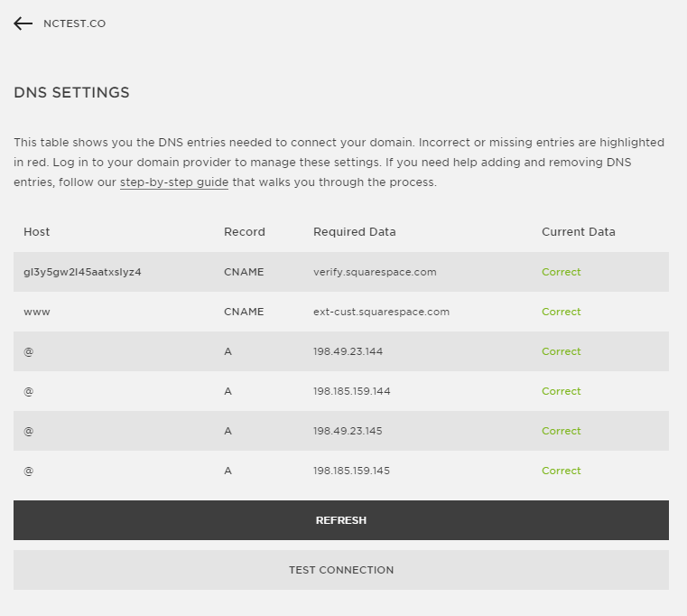687x616 pixels.
Task: Click the Required Data column header
Action: point(355,231)
